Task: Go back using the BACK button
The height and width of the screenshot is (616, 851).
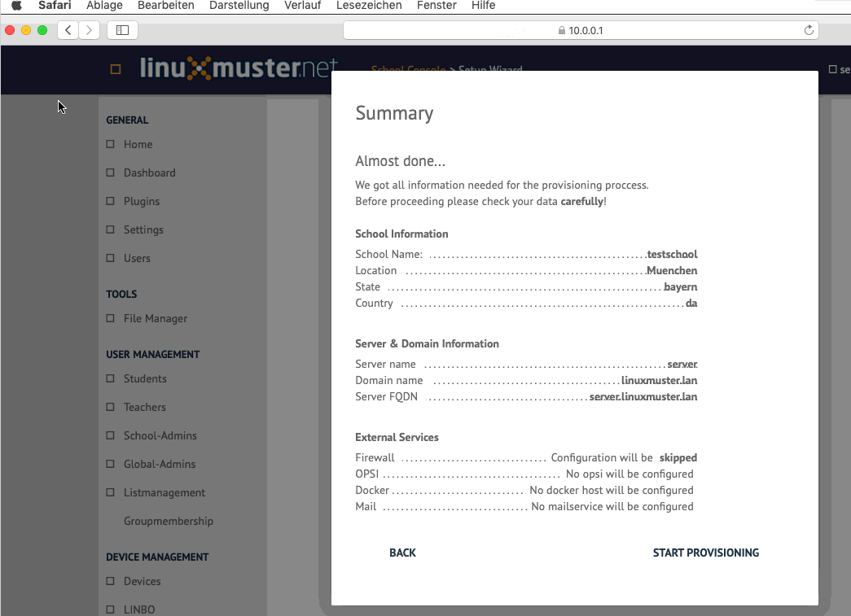Action: (402, 553)
